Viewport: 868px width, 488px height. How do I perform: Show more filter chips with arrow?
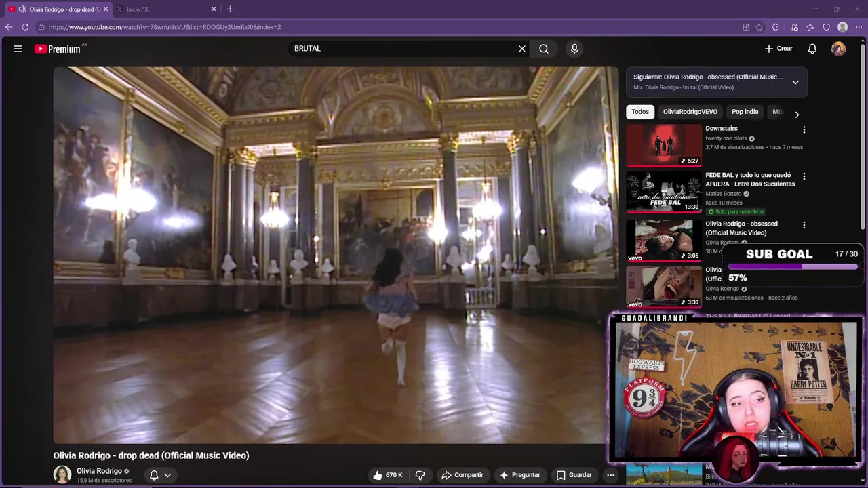(797, 115)
